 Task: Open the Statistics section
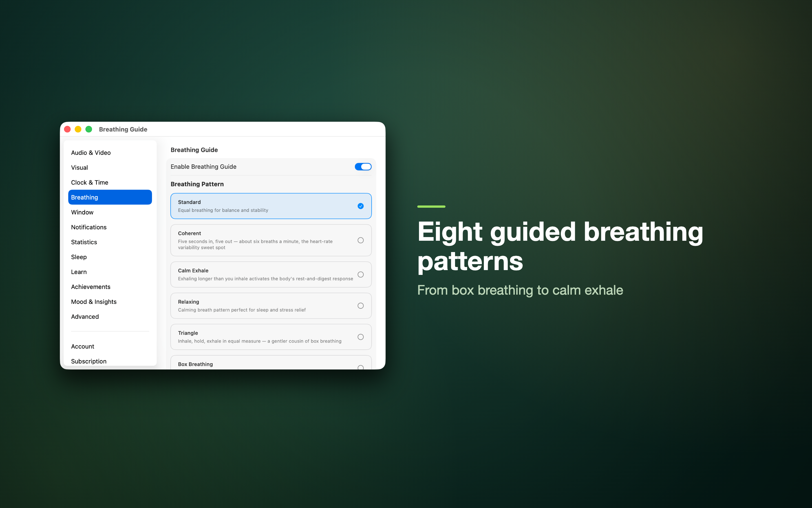110,242
